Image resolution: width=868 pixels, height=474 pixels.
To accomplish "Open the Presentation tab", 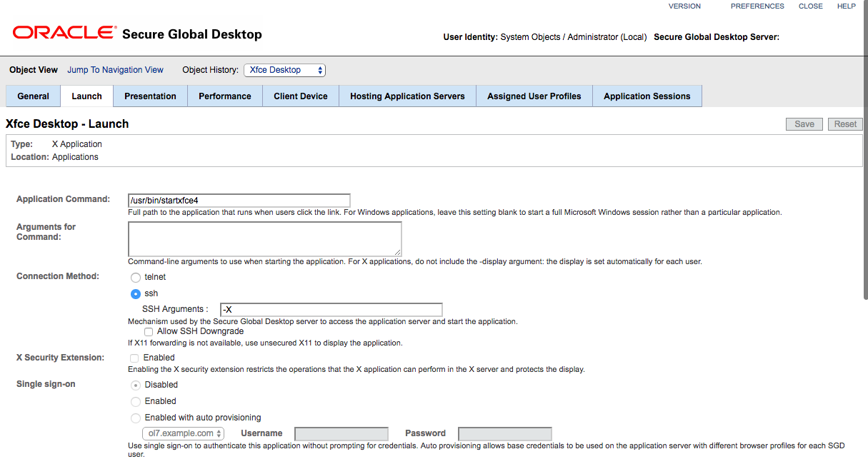I will coord(150,96).
